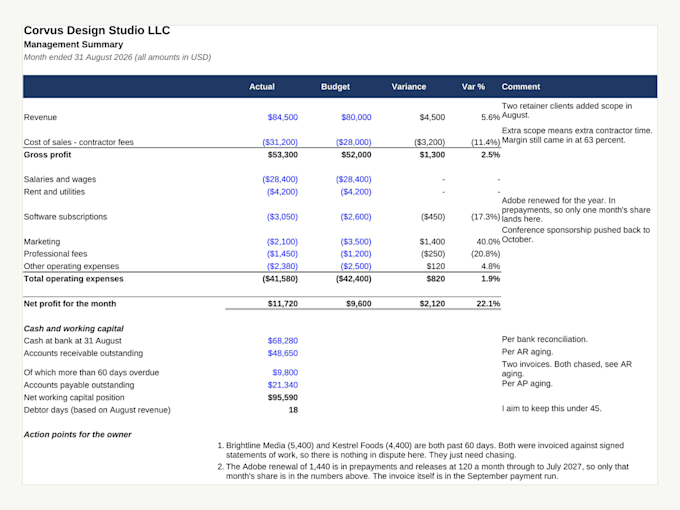Click the Per AP aging comment
Viewport: 680px width, 510px height.
[x=527, y=383]
